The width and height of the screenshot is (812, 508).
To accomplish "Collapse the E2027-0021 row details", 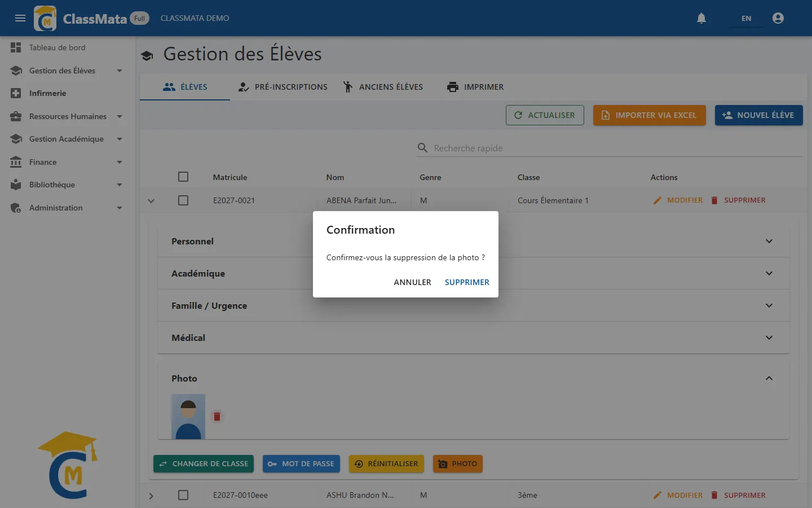I will pos(151,201).
